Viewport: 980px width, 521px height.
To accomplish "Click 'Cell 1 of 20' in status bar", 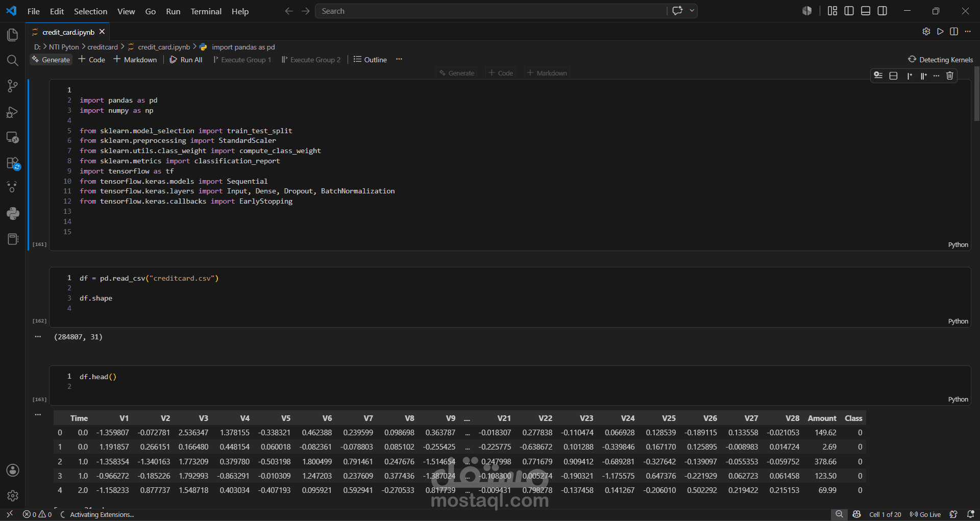I will coord(885,514).
